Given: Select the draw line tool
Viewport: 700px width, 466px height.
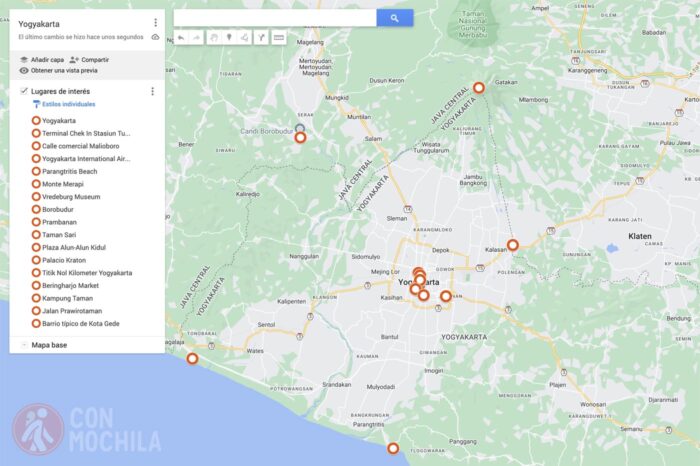Looking at the screenshot, I should [245, 38].
